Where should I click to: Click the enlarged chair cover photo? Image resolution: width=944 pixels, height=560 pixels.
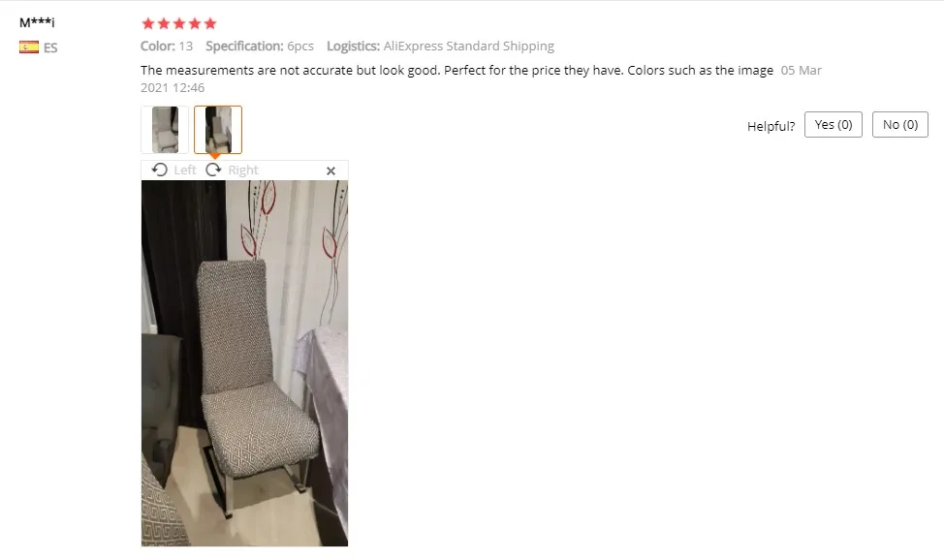coord(244,363)
